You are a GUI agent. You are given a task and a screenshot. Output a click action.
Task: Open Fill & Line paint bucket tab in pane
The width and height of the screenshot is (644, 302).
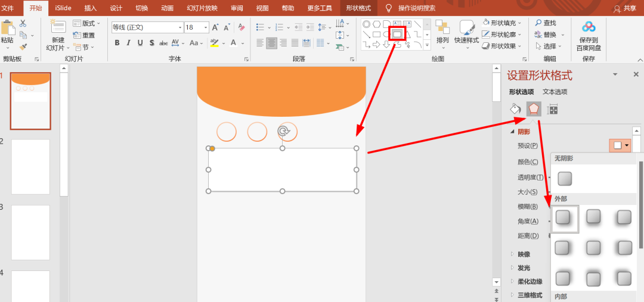coord(515,109)
